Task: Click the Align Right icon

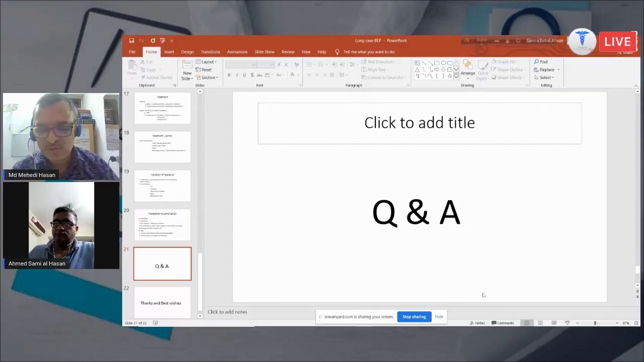Action: pos(324,75)
